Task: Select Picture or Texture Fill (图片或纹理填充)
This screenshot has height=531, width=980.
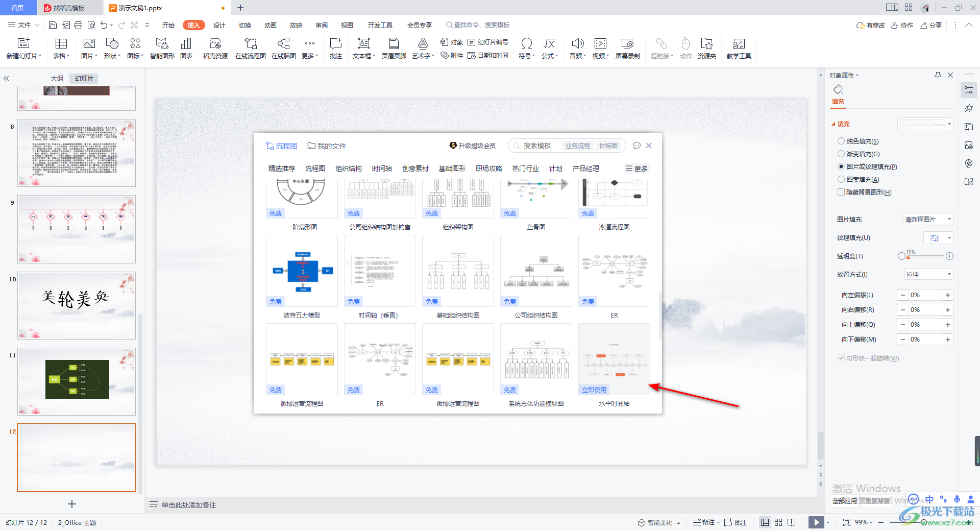Action: coord(841,167)
